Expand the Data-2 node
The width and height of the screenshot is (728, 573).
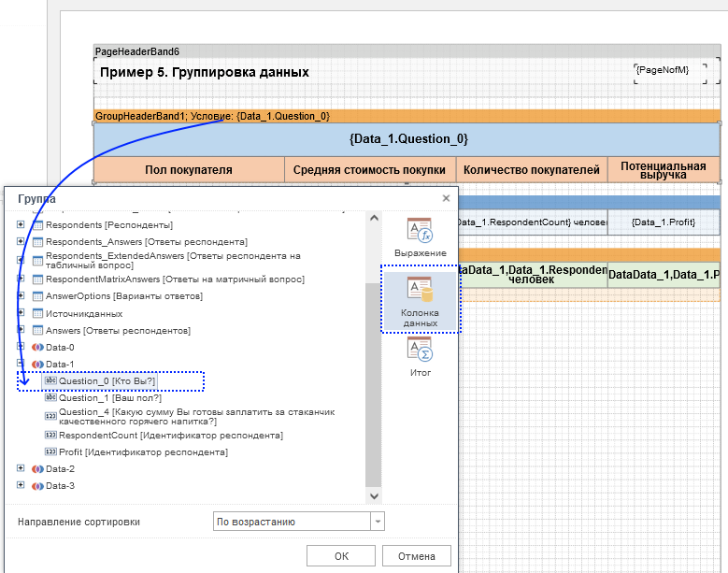(21, 469)
